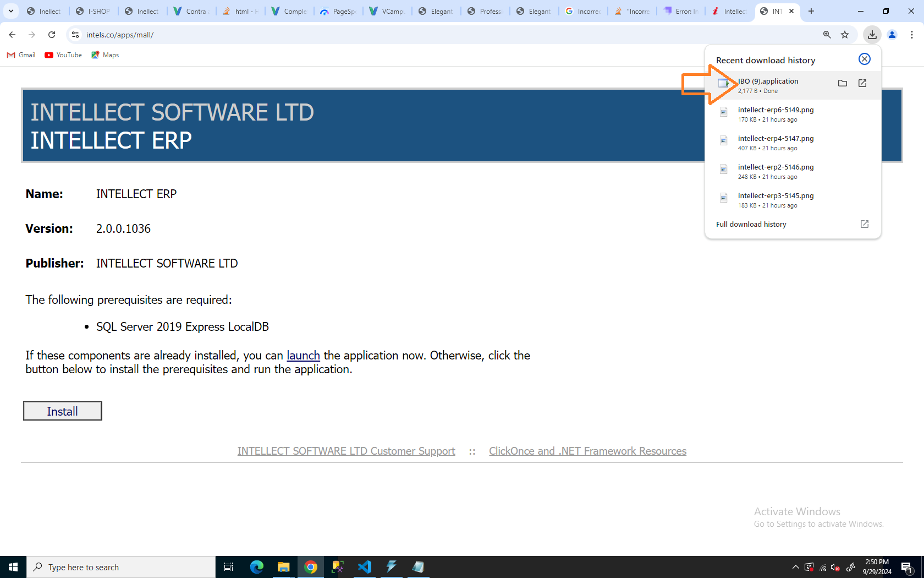Click the launch link

tap(303, 356)
